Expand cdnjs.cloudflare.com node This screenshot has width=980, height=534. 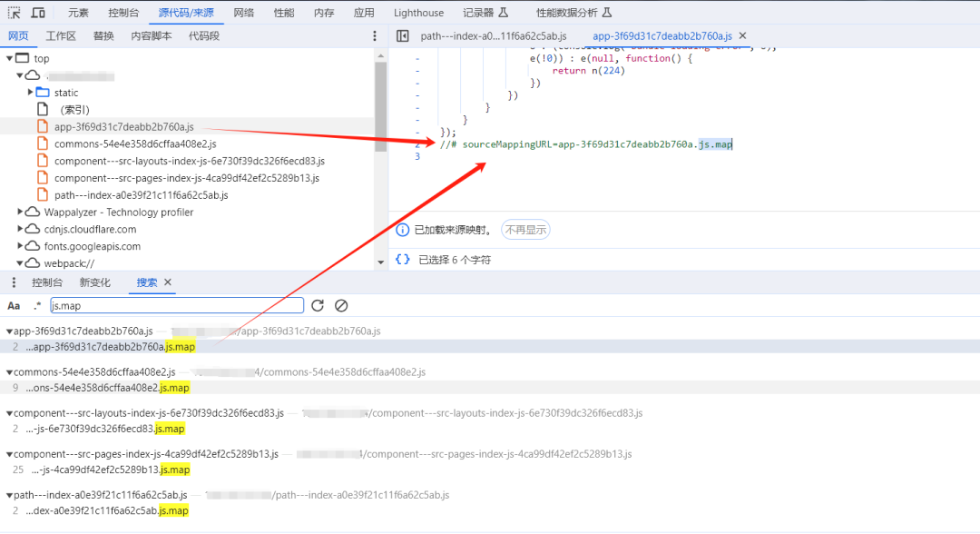(x=20, y=229)
